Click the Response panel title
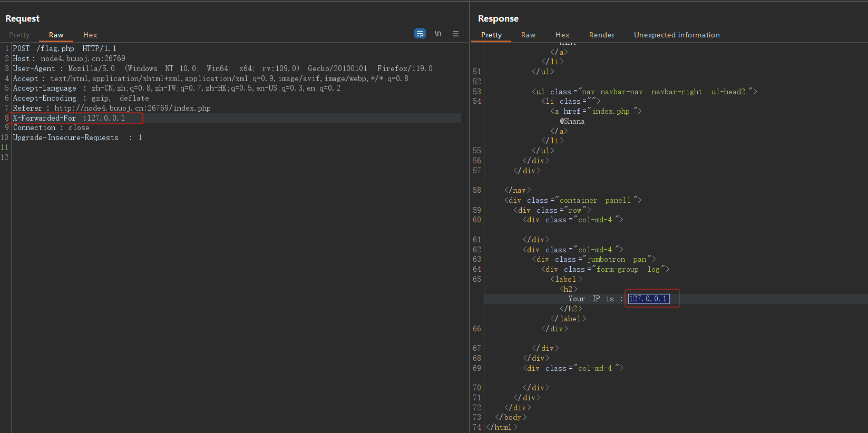This screenshot has height=433, width=868. (x=498, y=18)
